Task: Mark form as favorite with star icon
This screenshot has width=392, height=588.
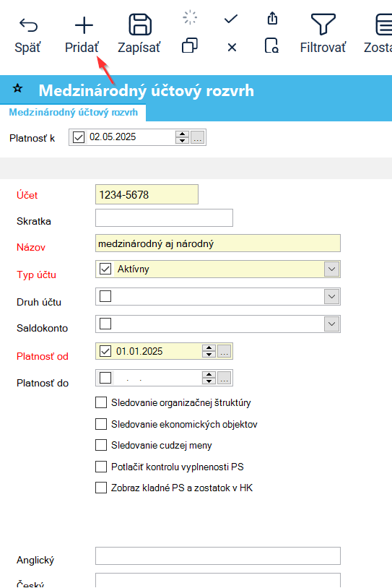Action: point(17,89)
